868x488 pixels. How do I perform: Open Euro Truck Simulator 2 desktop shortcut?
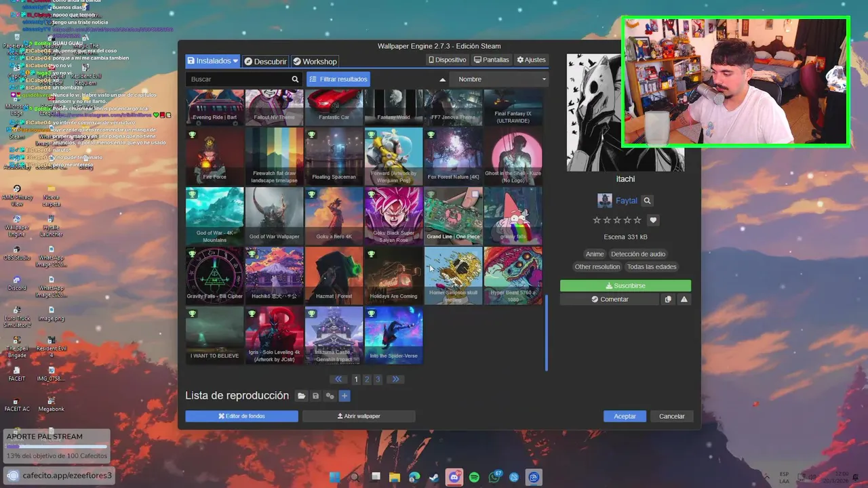pos(17,317)
